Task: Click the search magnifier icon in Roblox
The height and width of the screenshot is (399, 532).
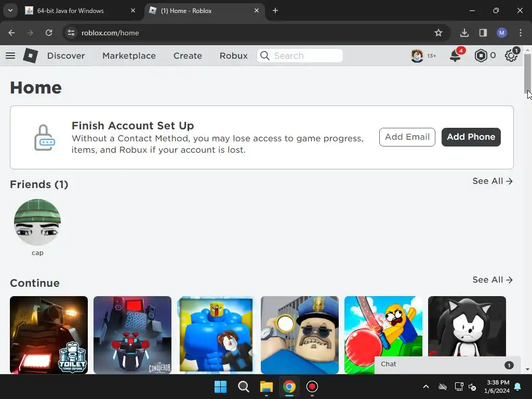Action: pos(265,56)
